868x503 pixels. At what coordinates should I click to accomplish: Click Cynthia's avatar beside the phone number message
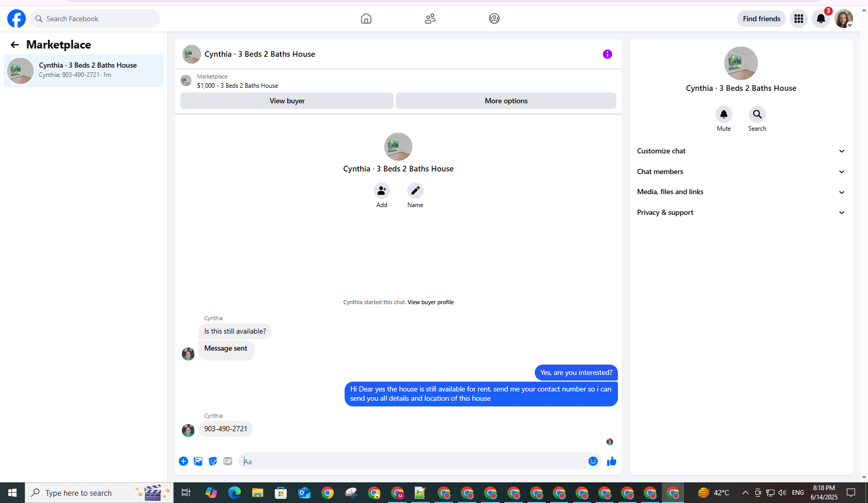pyautogui.click(x=188, y=430)
